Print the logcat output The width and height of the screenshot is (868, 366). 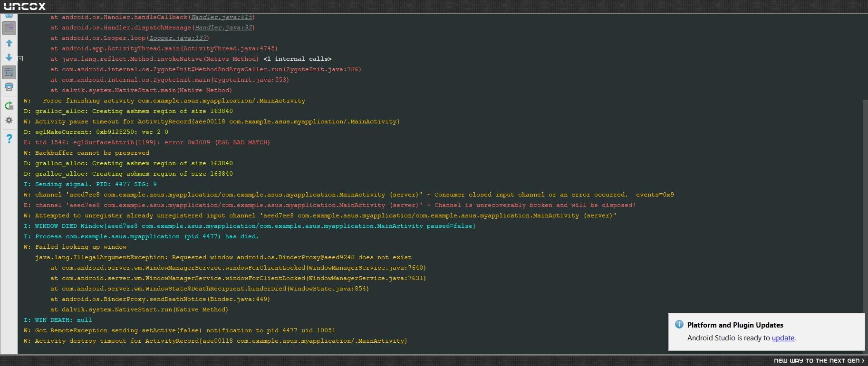click(x=9, y=87)
